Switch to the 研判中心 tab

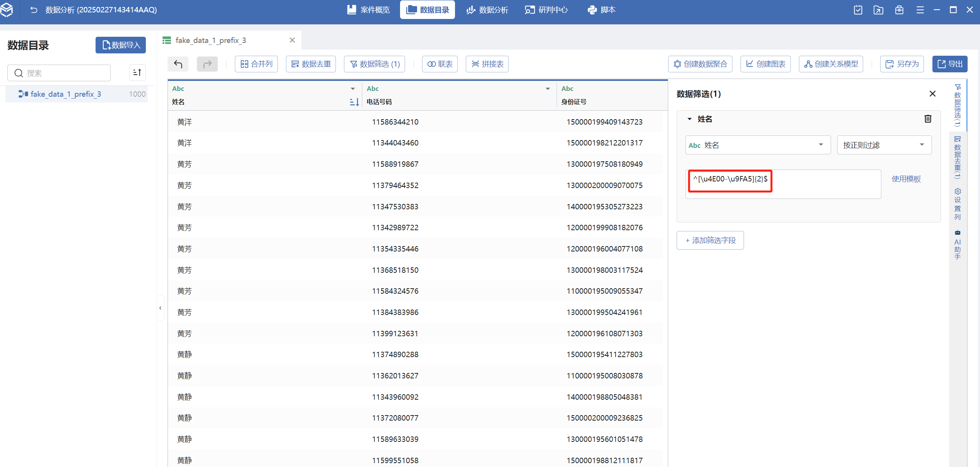546,10
